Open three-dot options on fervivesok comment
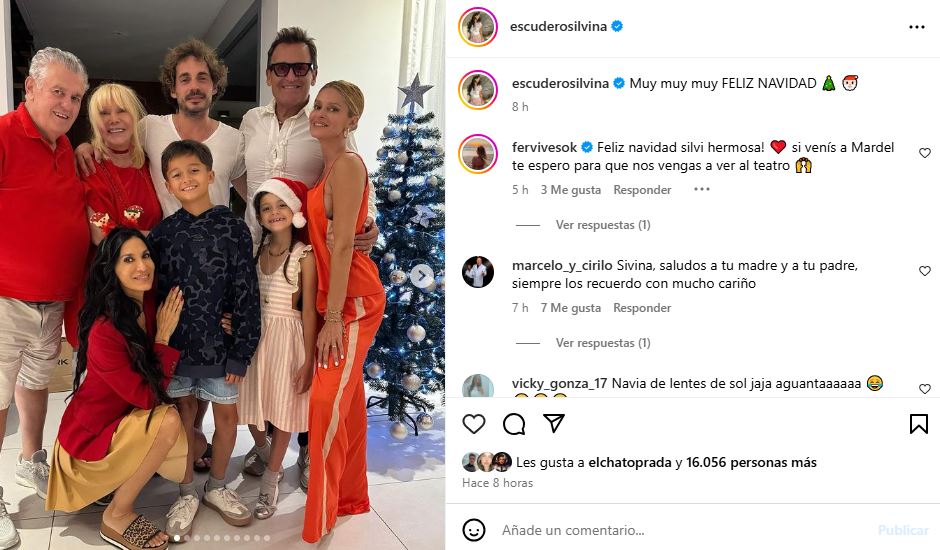Viewport: 940px width, 550px height. point(701,190)
